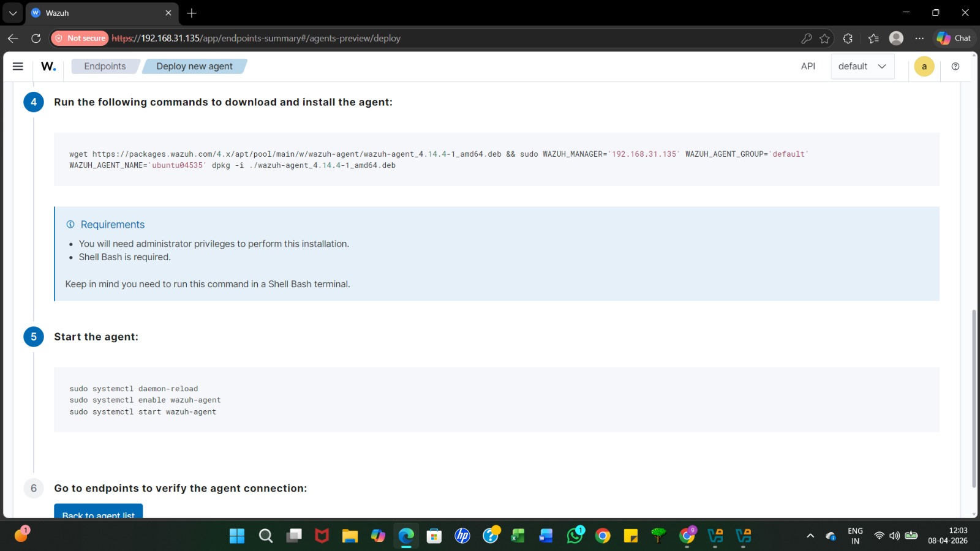The width and height of the screenshot is (980, 551).
Task: Open McAfee from the taskbar
Action: click(x=322, y=536)
